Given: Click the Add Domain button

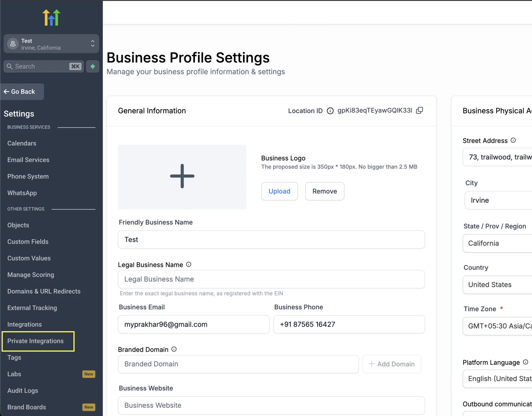Looking at the screenshot, I should 392,364.
